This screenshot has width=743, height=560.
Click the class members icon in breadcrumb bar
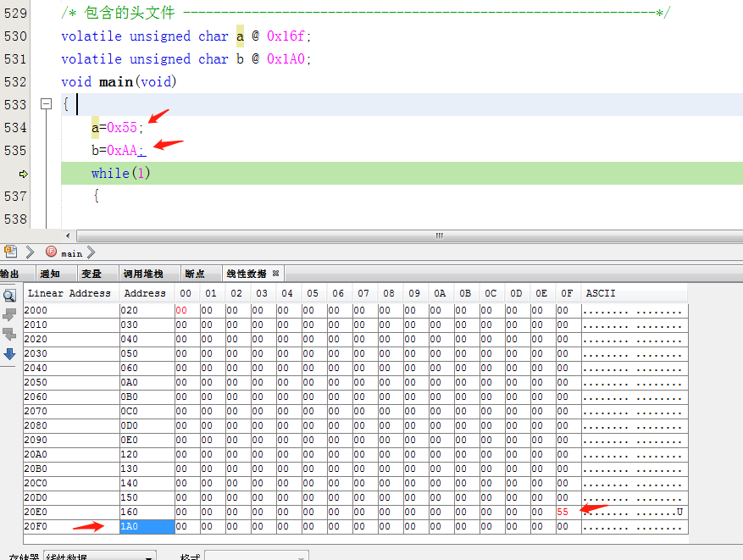(x=10, y=252)
